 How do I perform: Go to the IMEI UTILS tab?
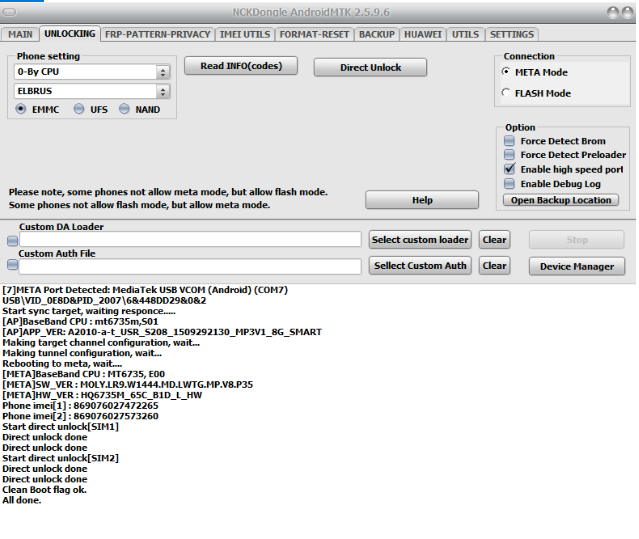[x=245, y=34]
